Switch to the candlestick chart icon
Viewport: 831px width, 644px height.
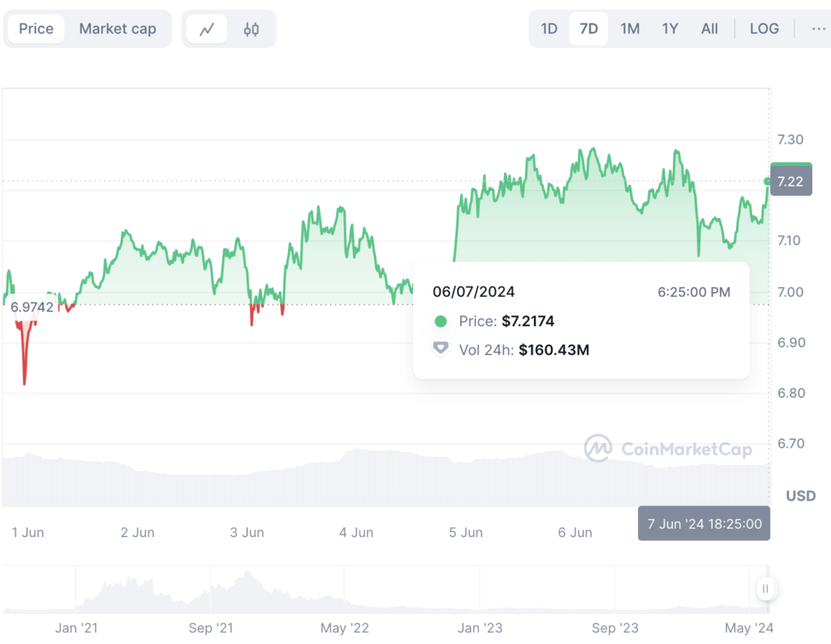tap(251, 28)
